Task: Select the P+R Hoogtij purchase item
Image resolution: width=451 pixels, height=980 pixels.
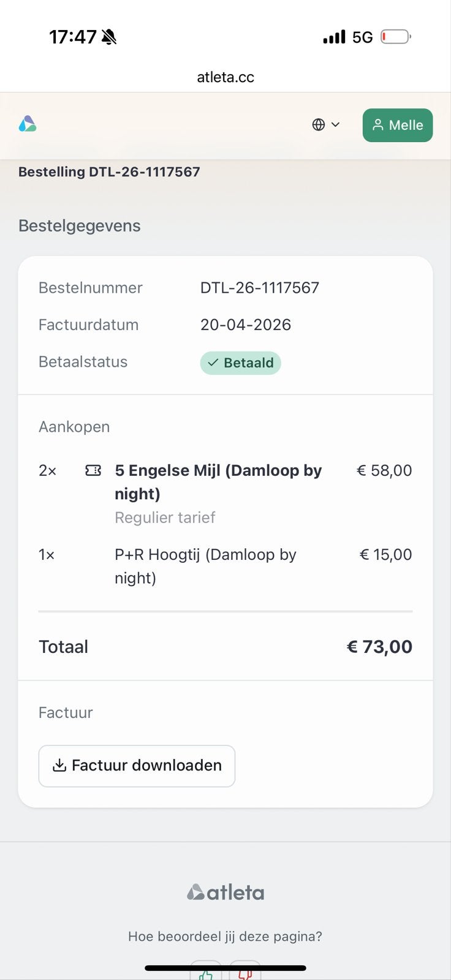Action: (x=225, y=566)
